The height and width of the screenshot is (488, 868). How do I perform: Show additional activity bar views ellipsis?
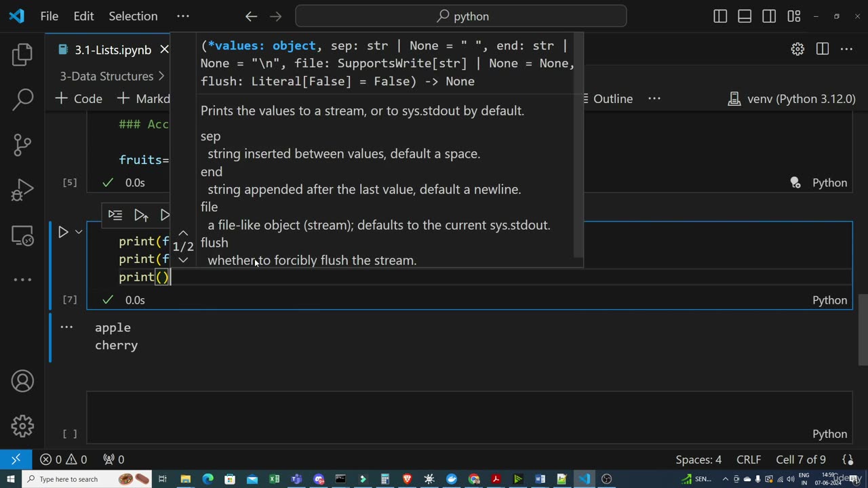[22, 279]
